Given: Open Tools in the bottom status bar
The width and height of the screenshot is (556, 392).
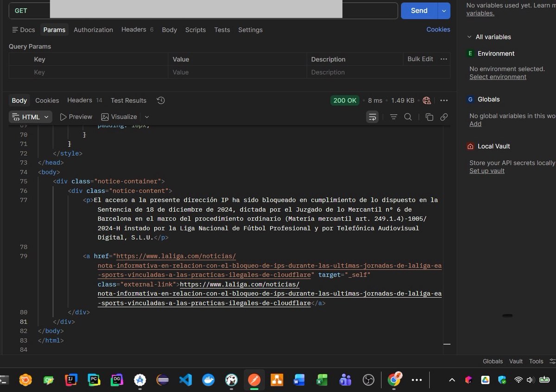Looking at the screenshot, I should click(x=536, y=361).
